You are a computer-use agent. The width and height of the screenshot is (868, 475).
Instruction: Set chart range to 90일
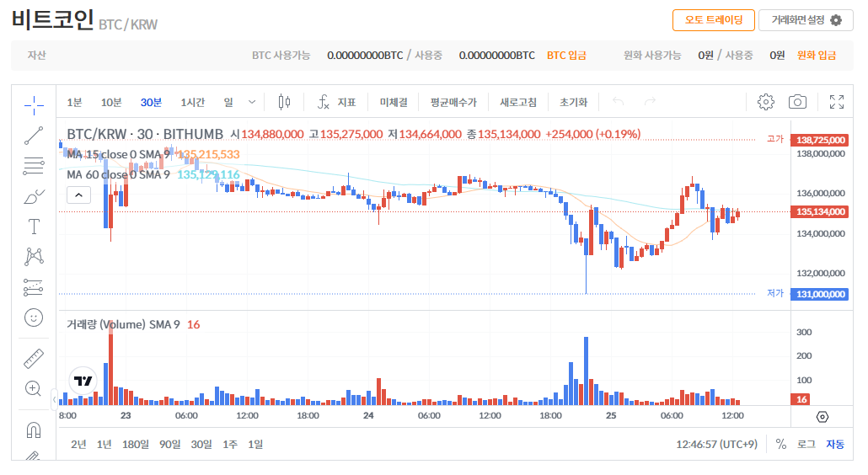pyautogui.click(x=170, y=444)
